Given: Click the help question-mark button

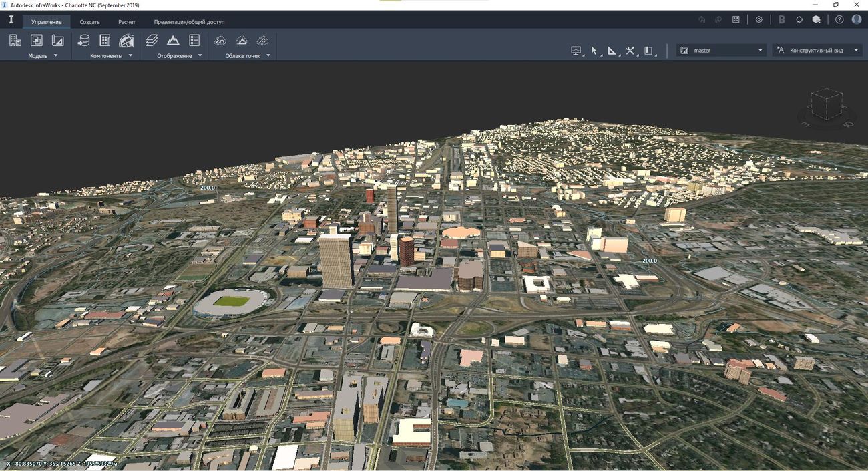Looking at the screenshot, I should pos(839,19).
